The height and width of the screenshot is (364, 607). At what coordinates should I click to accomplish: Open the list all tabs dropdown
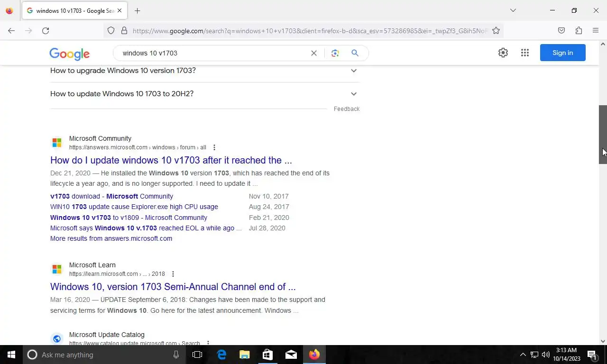(513, 10)
